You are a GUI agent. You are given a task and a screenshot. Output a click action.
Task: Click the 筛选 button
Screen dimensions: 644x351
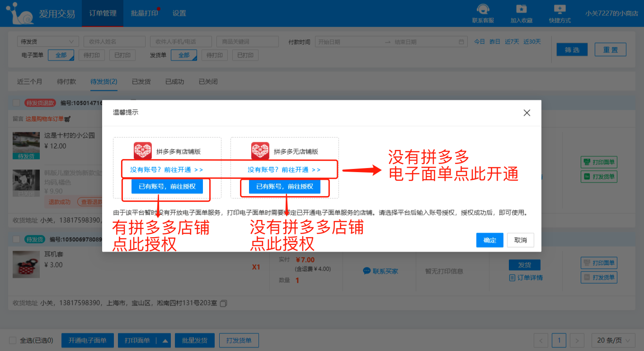572,50
